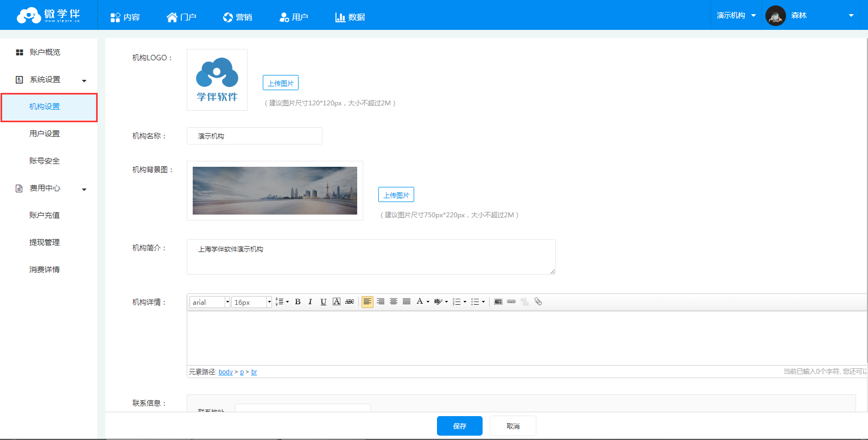The height and width of the screenshot is (440, 868).
Task: Toggle underline formatting in editor
Action: (x=323, y=301)
